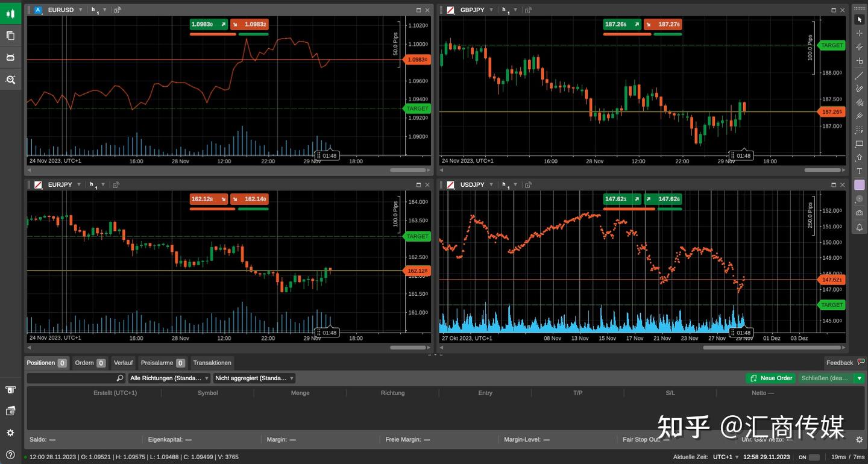This screenshot has height=464, width=868.
Task: Click EURUSD buy button 1.09832
Action: pyautogui.click(x=250, y=24)
